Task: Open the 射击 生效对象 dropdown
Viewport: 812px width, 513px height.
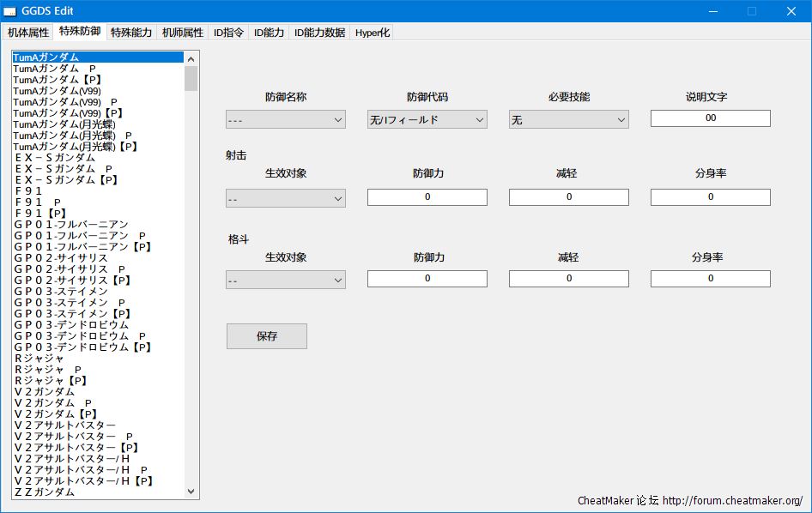Action: click(x=286, y=198)
